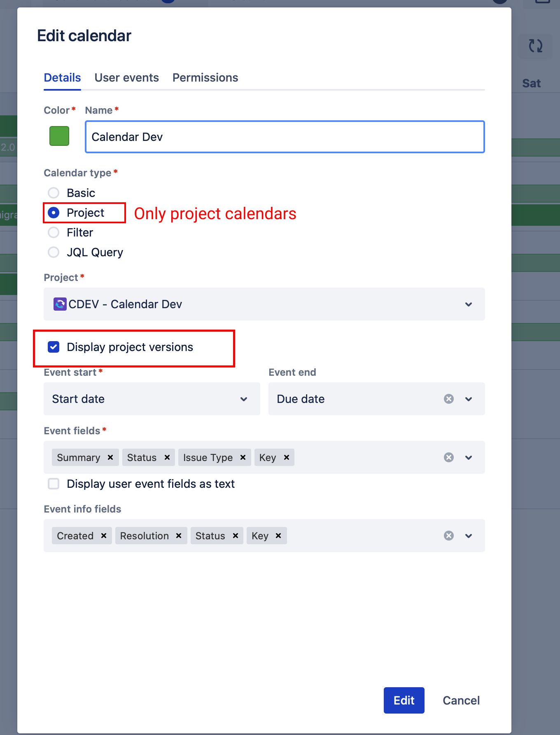Select the JQL Query calendar type
The width and height of the screenshot is (560, 735).
pyautogui.click(x=54, y=252)
